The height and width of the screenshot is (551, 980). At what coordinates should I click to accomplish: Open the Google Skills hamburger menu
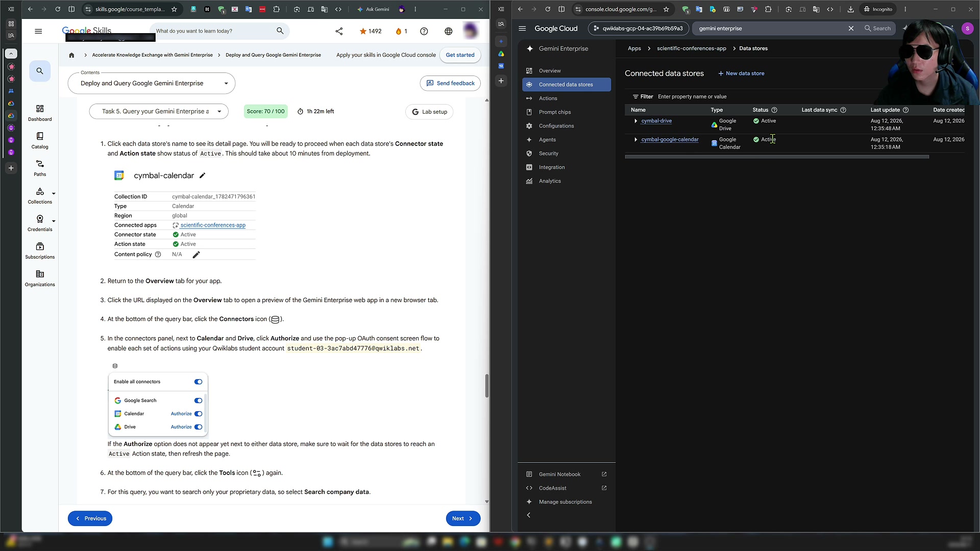(x=38, y=31)
